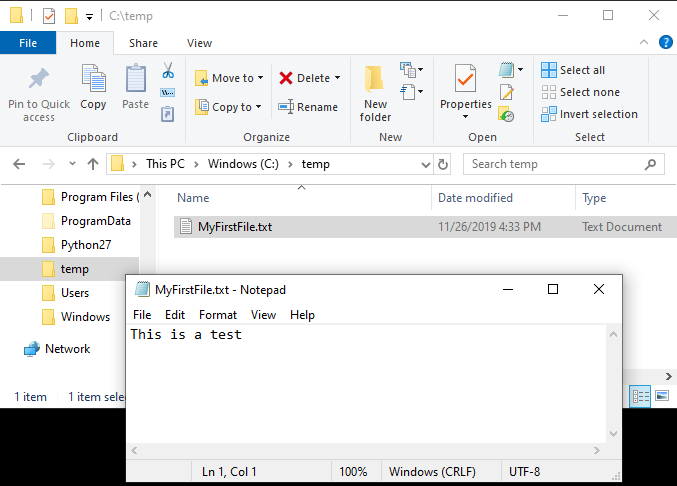Viewport: 677px width, 486px height.
Task: Open Customize Quick Access Toolbar dropdown
Action: [89, 17]
